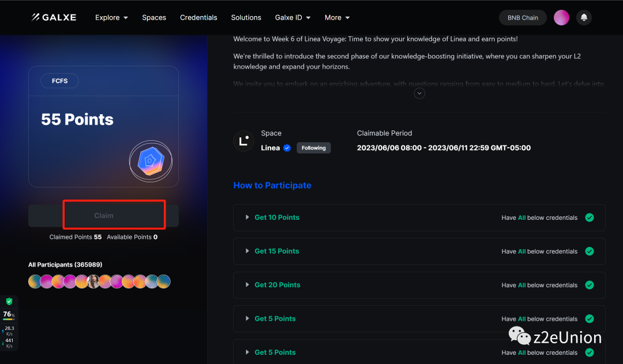
Task: Click green checkmark on Get 10 Points
Action: (x=589, y=217)
